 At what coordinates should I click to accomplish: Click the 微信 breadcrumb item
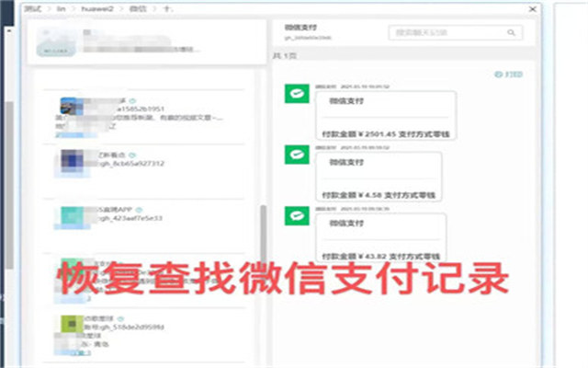coord(138,8)
